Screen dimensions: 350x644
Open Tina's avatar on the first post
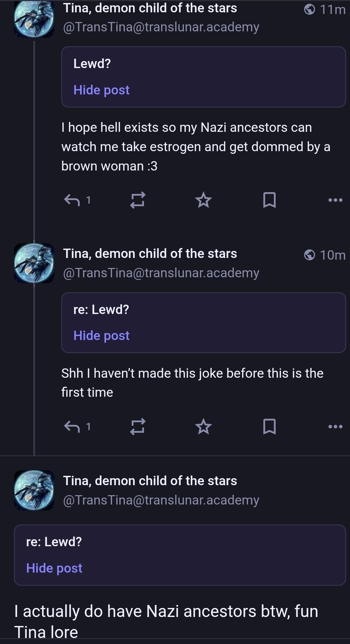[34, 18]
